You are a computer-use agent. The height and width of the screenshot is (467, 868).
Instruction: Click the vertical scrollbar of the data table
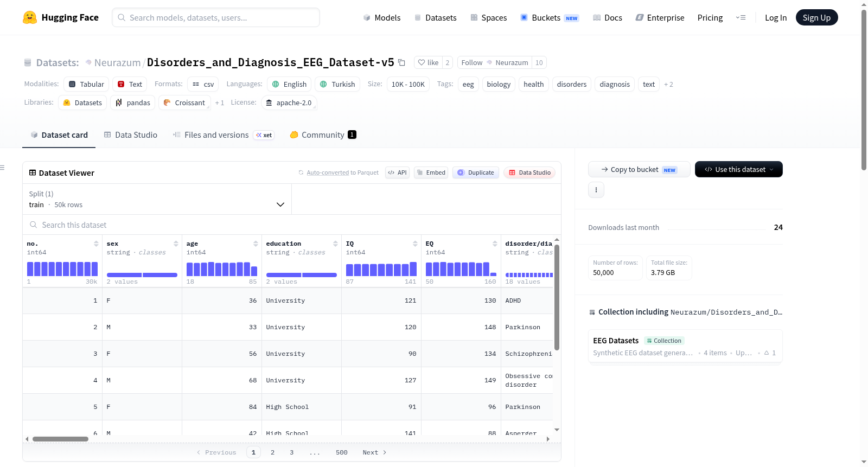pos(557,297)
